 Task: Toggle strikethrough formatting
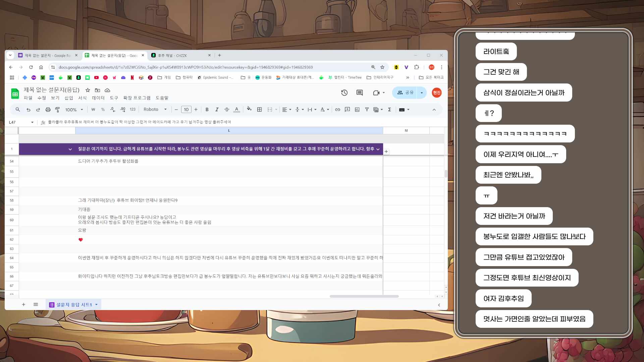pyautogui.click(x=227, y=110)
